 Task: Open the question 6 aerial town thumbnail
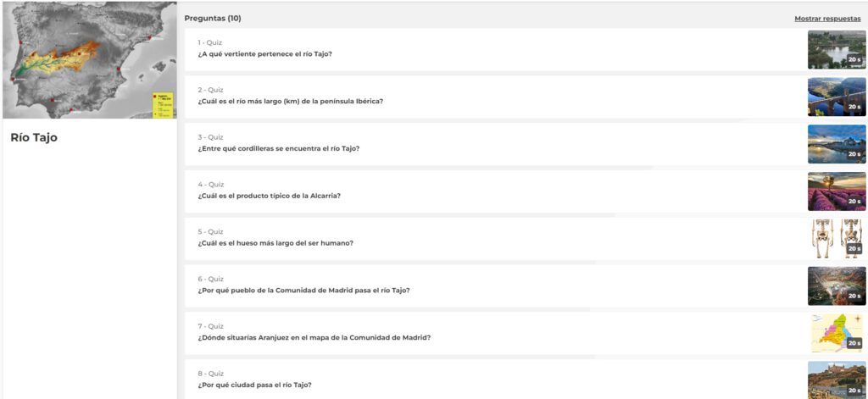point(836,286)
